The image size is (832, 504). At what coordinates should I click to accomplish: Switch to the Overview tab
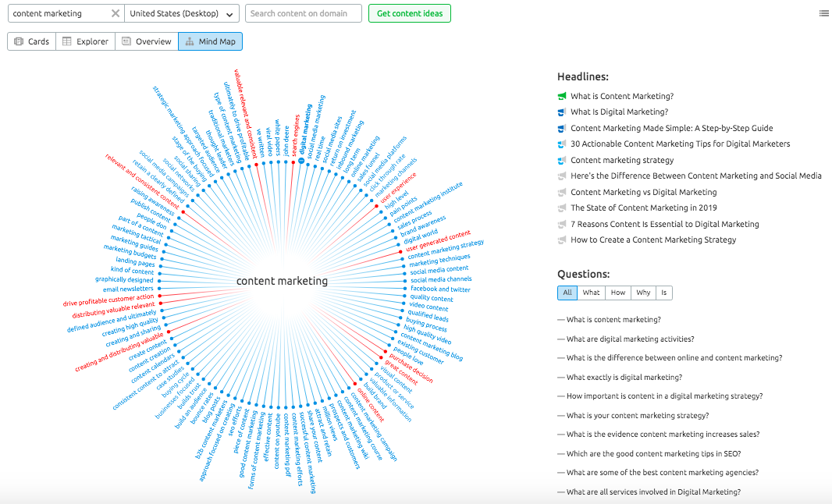click(147, 41)
